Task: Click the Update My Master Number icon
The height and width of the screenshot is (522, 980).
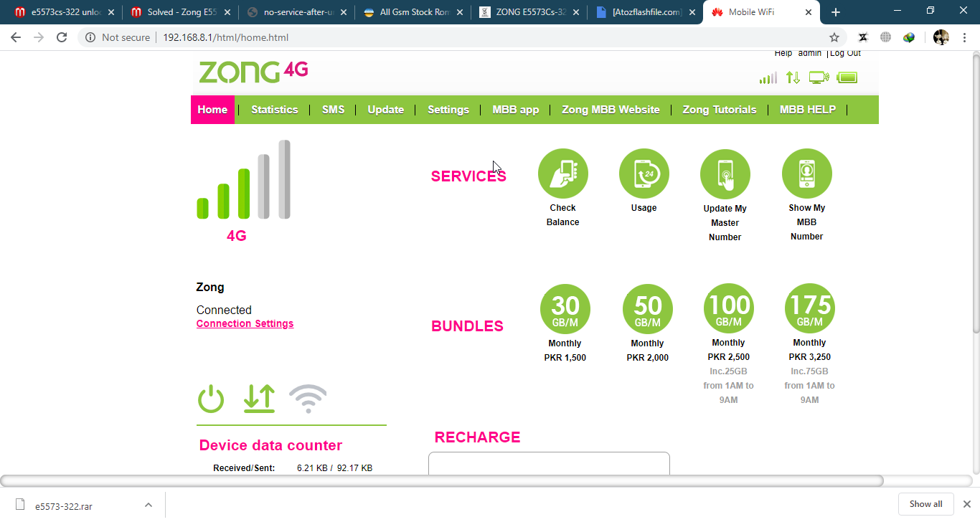Action: (x=725, y=174)
